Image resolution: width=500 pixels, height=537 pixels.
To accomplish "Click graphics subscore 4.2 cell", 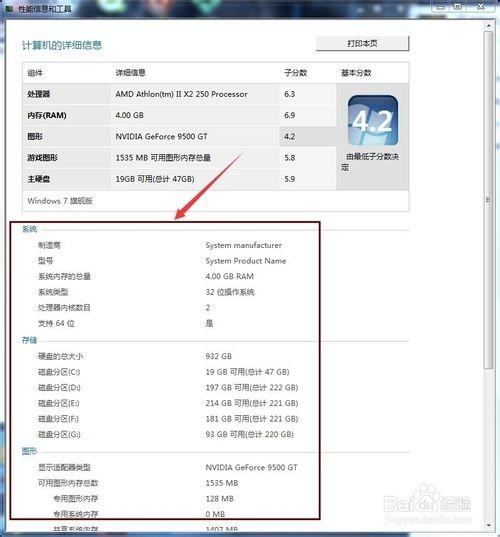I will 308,136.
